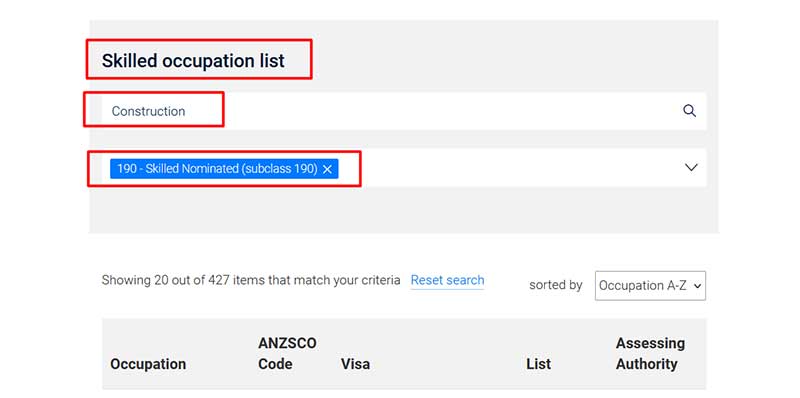The height and width of the screenshot is (398, 800).
Task: Click the magnifier search icon
Action: point(689,111)
